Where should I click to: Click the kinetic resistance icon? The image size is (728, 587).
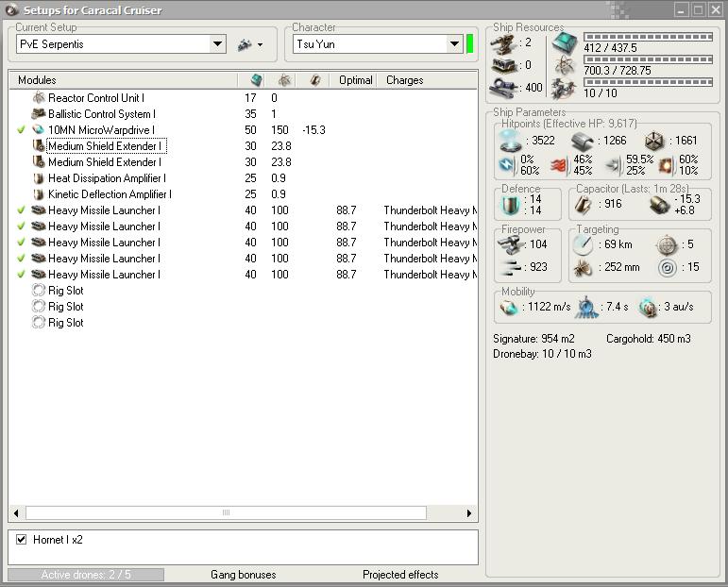(x=613, y=165)
